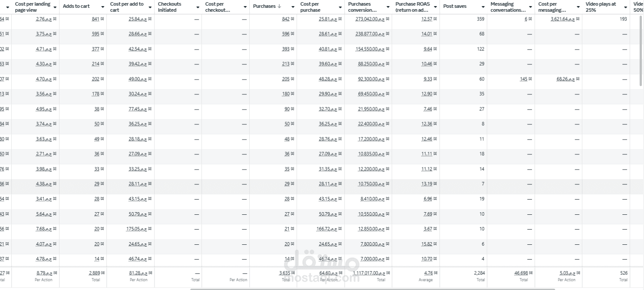This screenshot has width=644, height=290.
Task: Click the 8.79 total cost per landing page view
Action: click(44, 273)
